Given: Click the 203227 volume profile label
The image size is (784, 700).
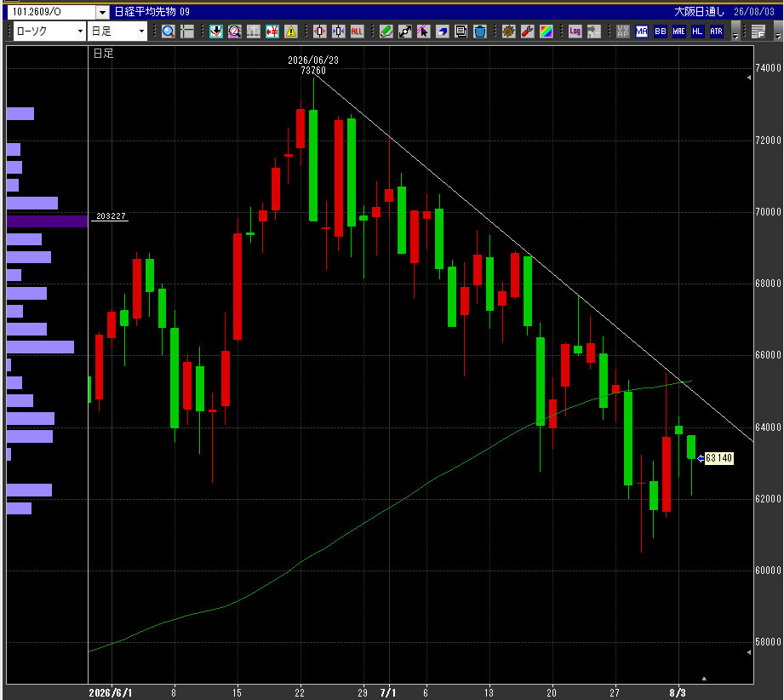Looking at the screenshot, I should pyautogui.click(x=111, y=216).
